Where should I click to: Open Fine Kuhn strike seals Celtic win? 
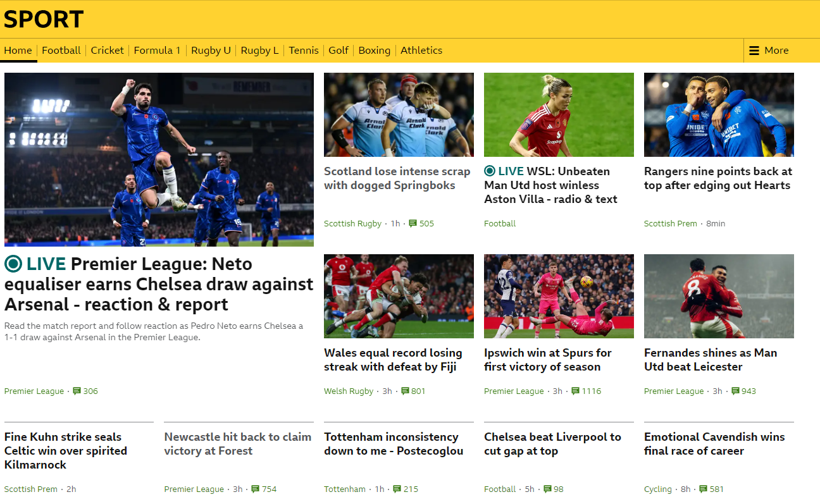66,451
